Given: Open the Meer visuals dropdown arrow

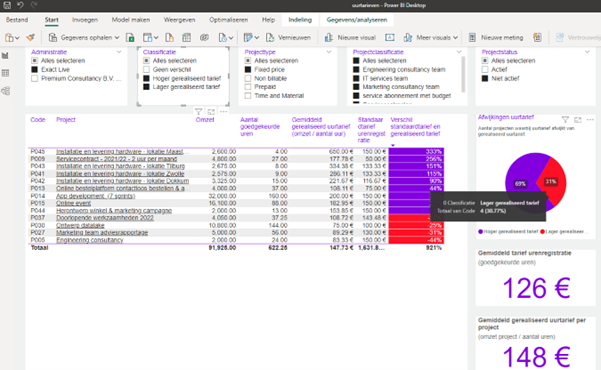Looking at the screenshot, I should coord(455,38).
